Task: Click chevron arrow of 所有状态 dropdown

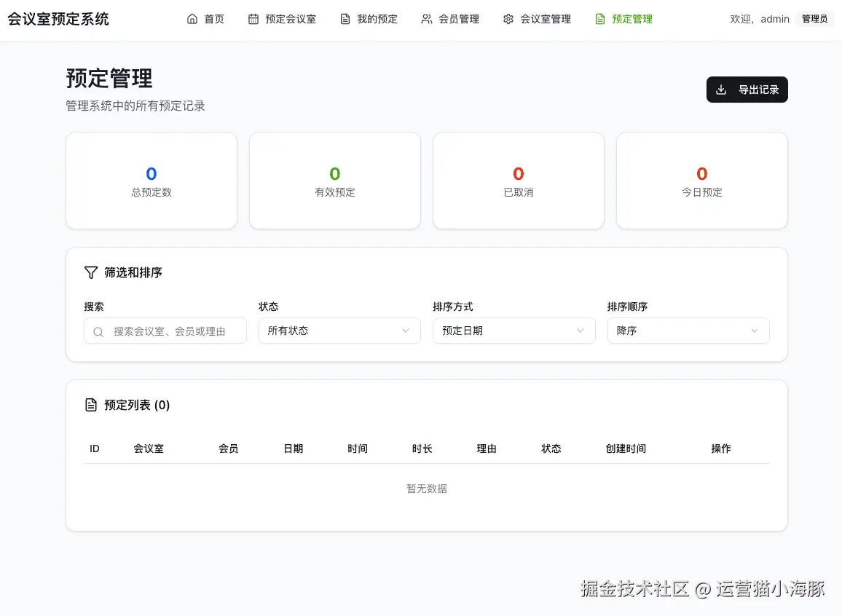Action: (x=406, y=331)
